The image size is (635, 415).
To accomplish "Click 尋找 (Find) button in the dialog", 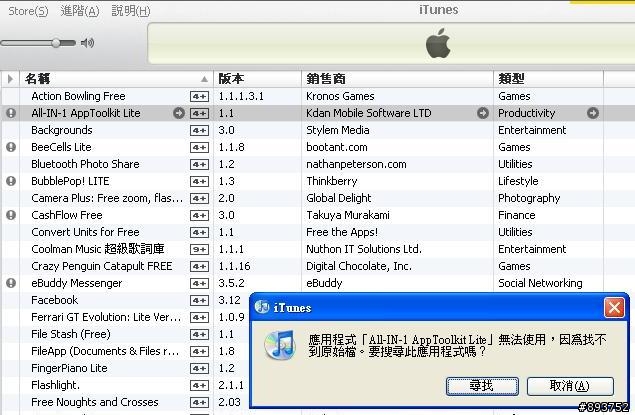I will point(482,386).
